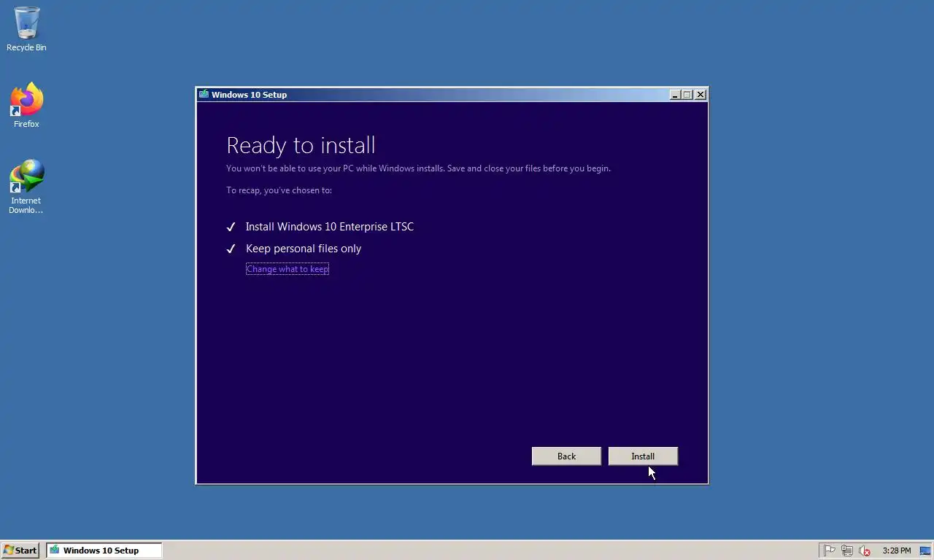Open the Start menu

20,551
